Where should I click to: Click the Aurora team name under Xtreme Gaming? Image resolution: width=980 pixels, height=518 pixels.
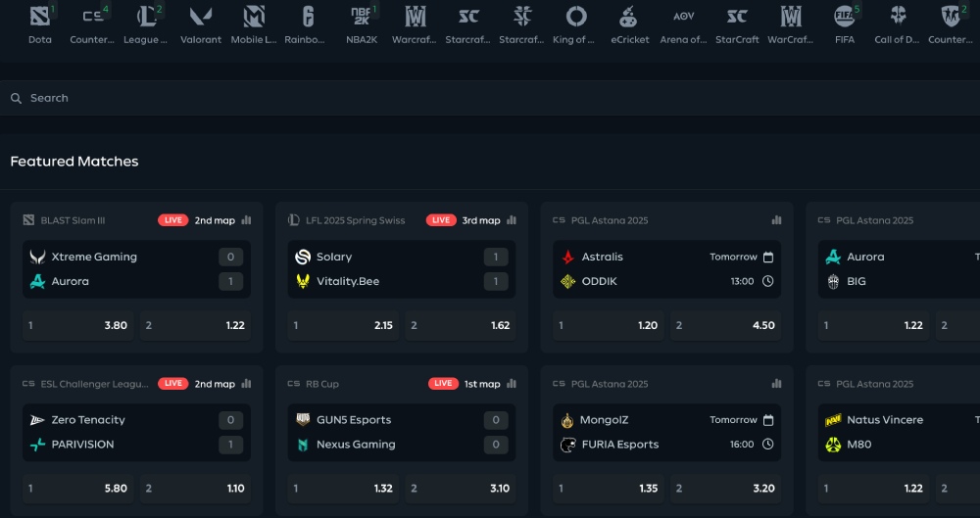coord(70,281)
